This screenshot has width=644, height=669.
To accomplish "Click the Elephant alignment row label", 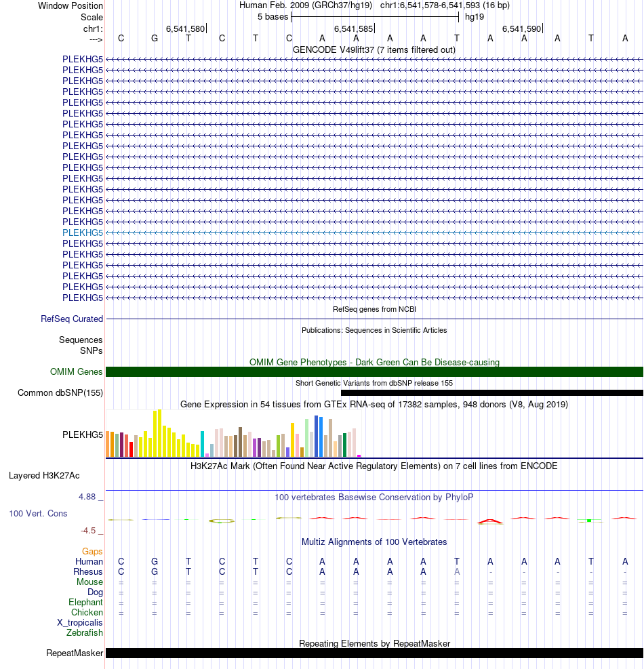I will [x=86, y=603].
